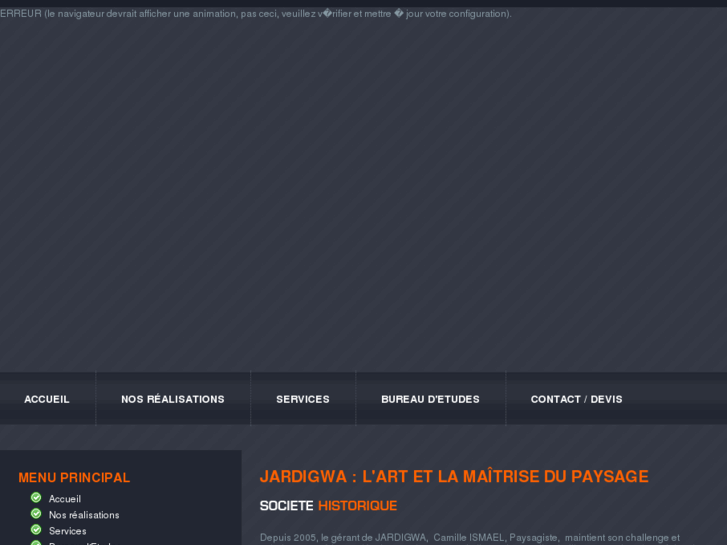
Task: Click the Accueil link in Menu Principal
Action: coord(65,499)
